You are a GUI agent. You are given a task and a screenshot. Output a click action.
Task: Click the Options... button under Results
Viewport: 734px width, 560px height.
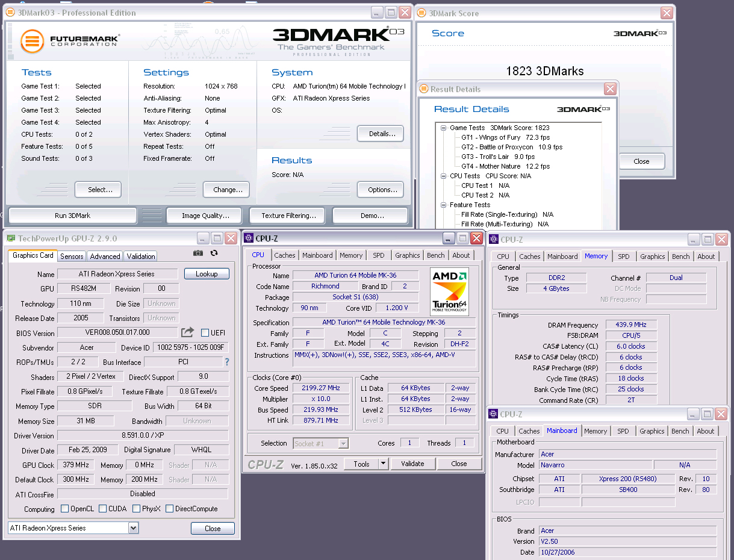pos(381,190)
